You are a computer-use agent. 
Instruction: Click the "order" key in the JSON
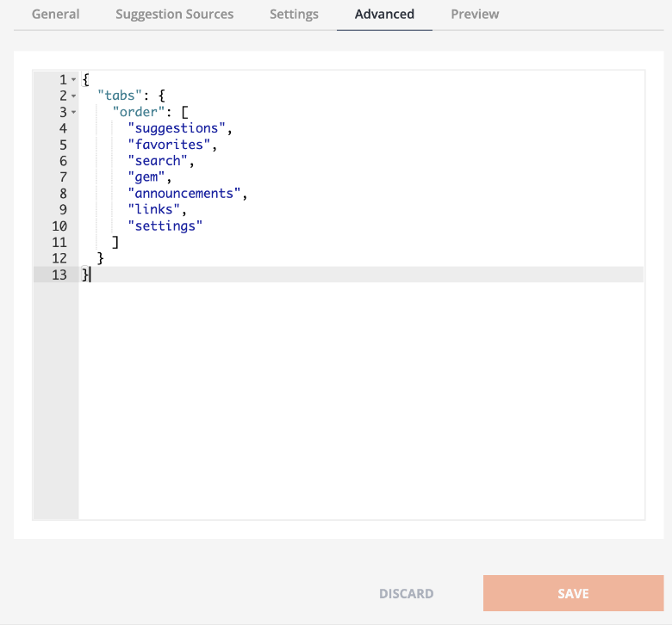click(139, 112)
